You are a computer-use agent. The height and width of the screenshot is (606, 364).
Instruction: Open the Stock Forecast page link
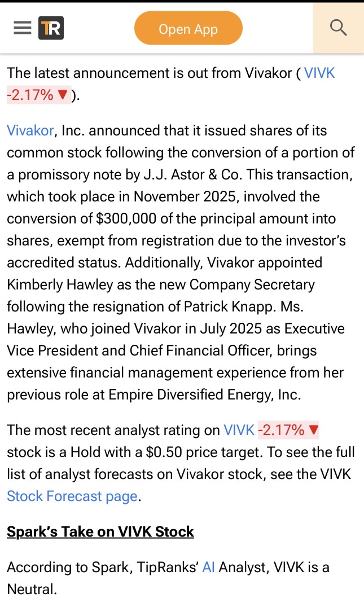tap(72, 496)
